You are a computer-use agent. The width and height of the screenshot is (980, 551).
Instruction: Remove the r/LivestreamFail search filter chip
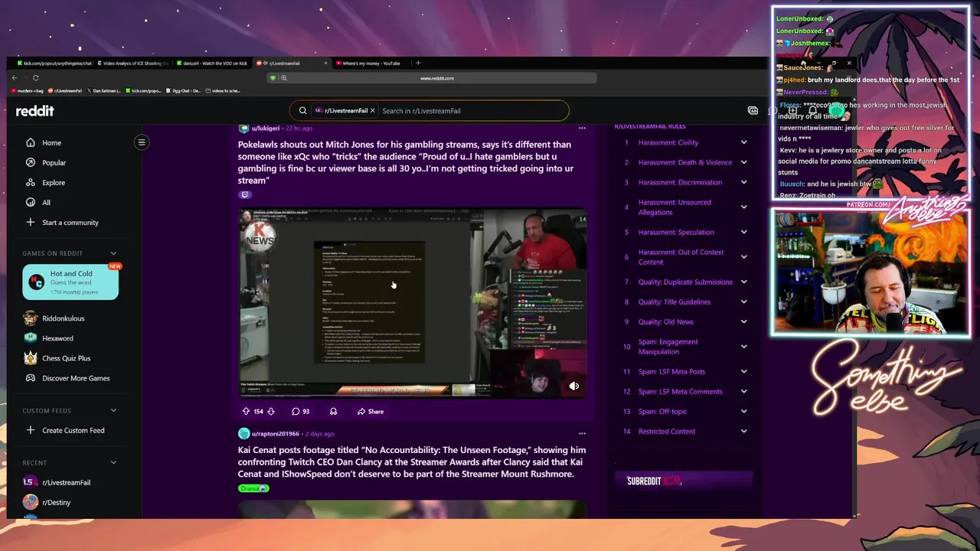373,111
